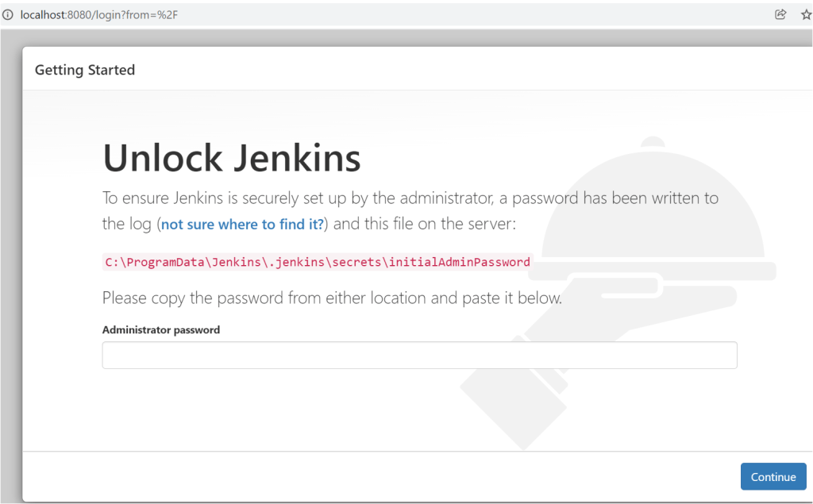Focus the Administrator password field
Image resolution: width=813 pixels, height=504 pixels.
(x=419, y=355)
